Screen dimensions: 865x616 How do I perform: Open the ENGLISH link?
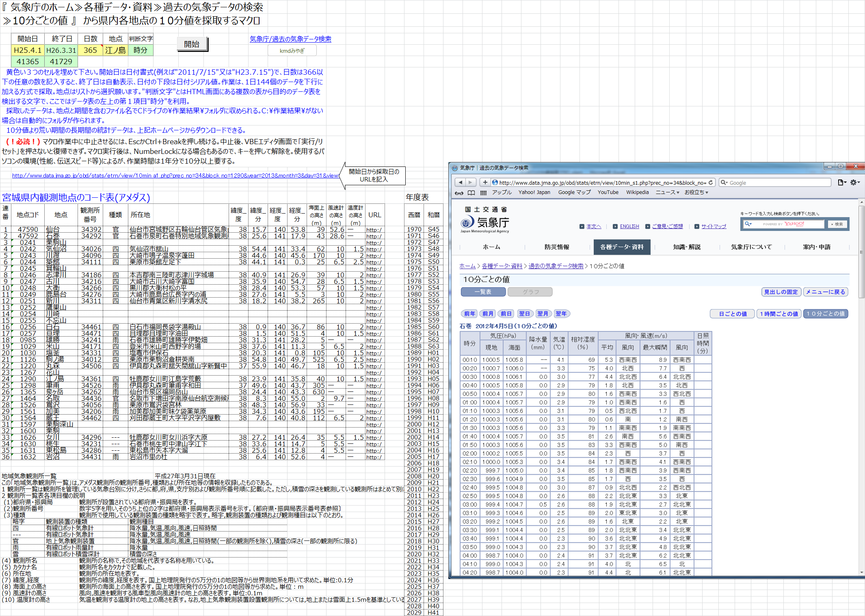pos(629,227)
